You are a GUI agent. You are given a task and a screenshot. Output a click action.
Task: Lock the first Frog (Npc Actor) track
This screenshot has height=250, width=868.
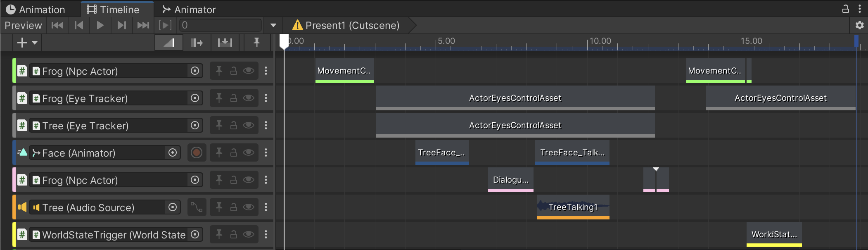click(x=233, y=71)
